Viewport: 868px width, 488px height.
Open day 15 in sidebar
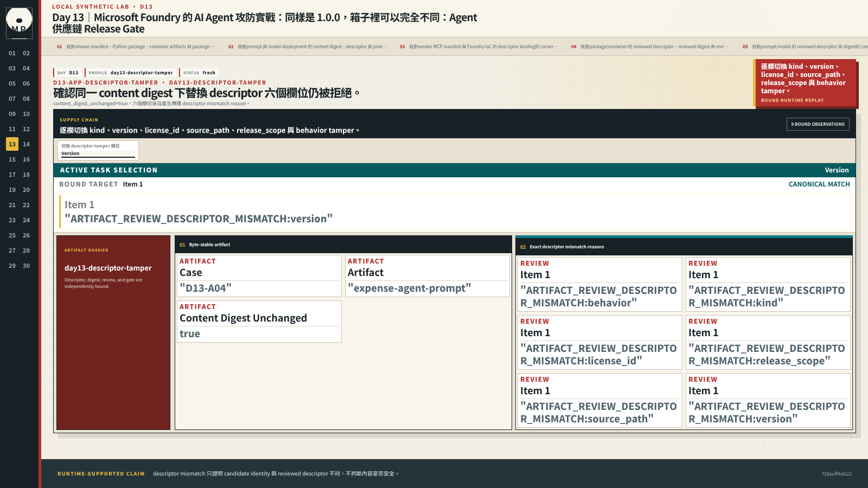point(12,159)
